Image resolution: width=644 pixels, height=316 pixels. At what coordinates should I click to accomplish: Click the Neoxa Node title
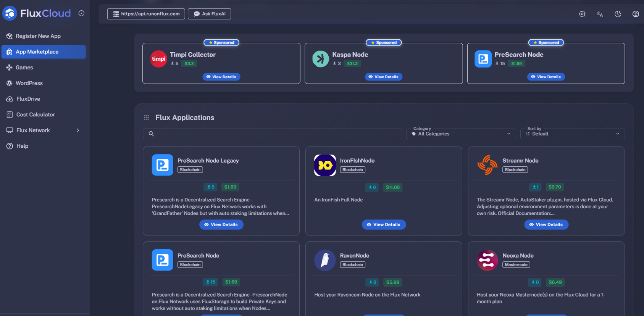pyautogui.click(x=518, y=256)
